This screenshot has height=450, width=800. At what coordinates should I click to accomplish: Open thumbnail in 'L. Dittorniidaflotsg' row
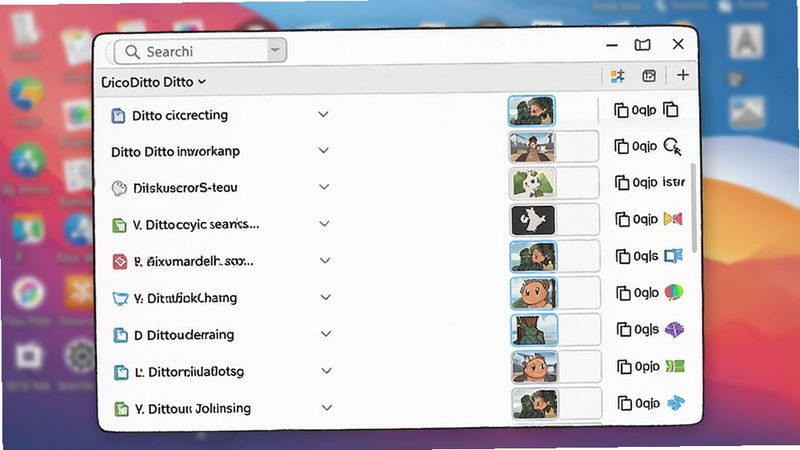(535, 367)
